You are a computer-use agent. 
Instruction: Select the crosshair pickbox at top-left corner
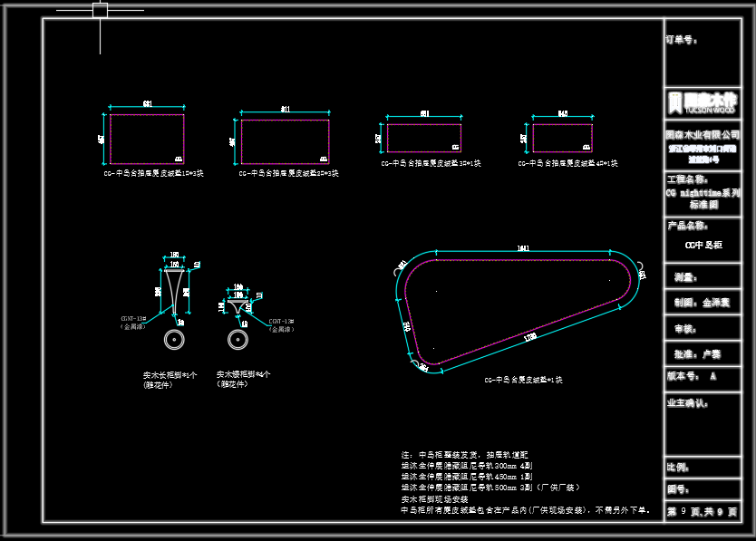pos(100,10)
